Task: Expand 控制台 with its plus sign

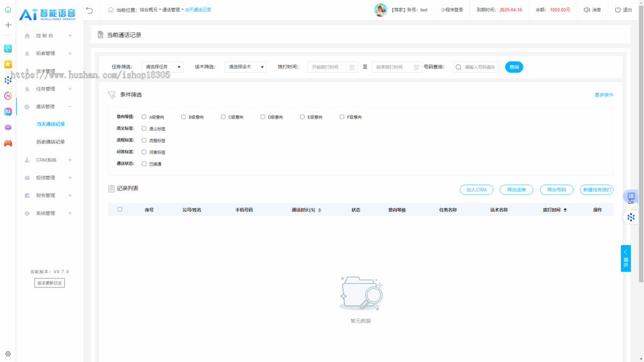Action: pyautogui.click(x=70, y=36)
